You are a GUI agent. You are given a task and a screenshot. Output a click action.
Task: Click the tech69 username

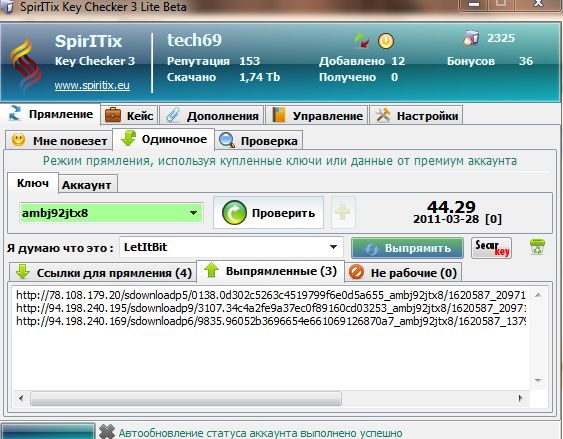click(x=194, y=40)
